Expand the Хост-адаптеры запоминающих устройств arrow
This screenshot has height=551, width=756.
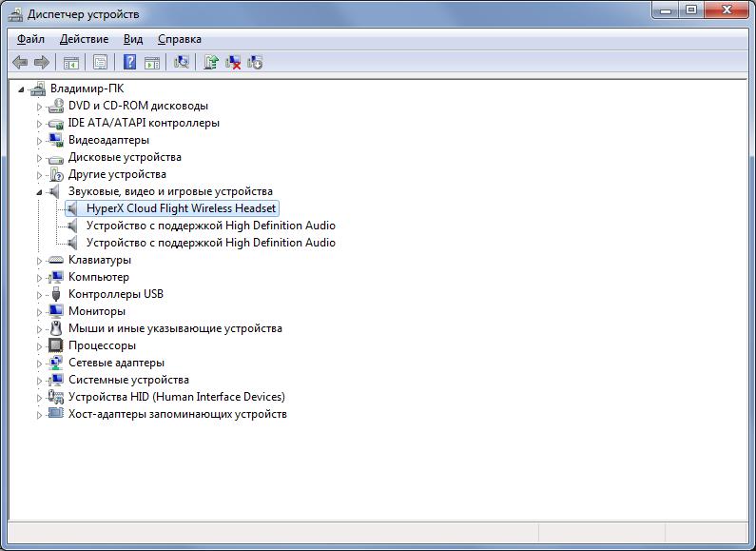click(40, 415)
